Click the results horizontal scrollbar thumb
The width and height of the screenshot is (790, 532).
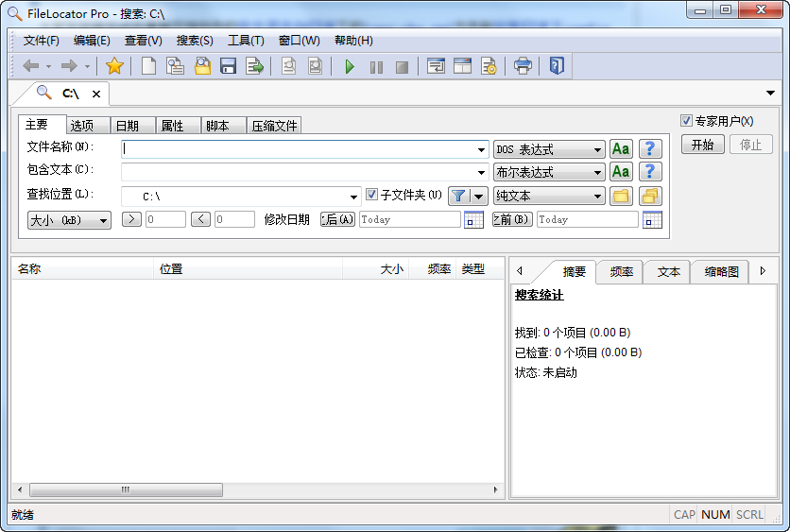point(126,489)
